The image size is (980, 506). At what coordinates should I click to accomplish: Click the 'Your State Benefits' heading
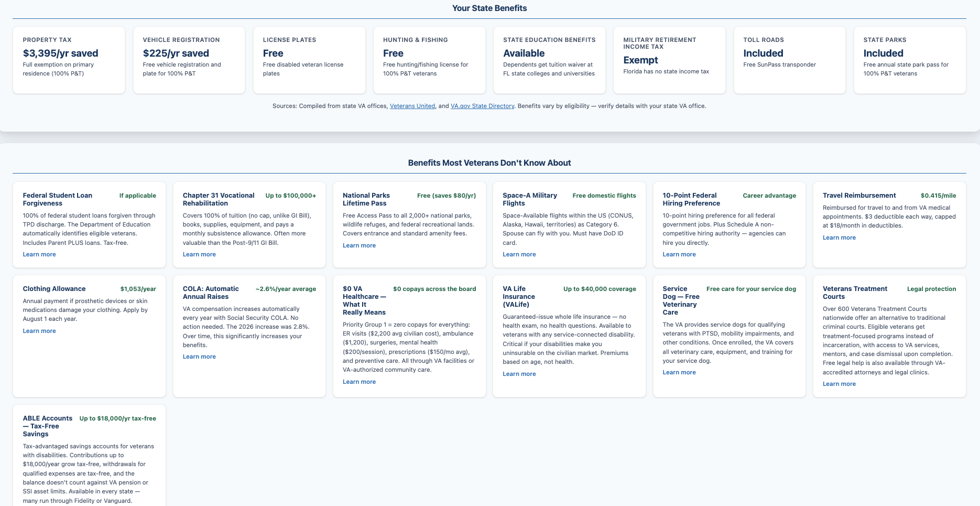489,8
